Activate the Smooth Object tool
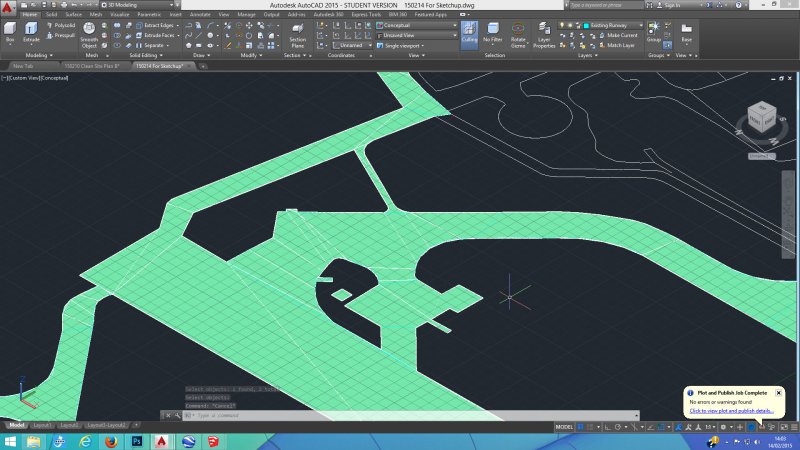800x450 pixels. coord(89,37)
